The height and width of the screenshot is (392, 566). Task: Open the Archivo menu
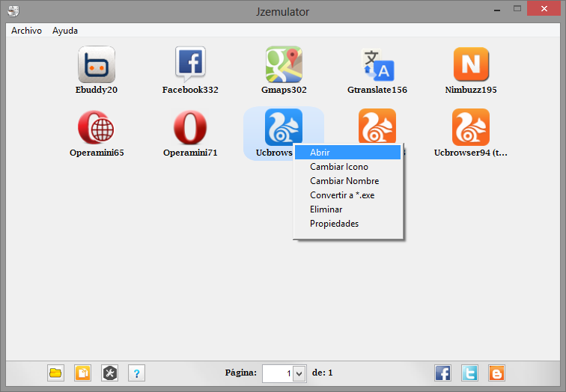[x=26, y=31]
